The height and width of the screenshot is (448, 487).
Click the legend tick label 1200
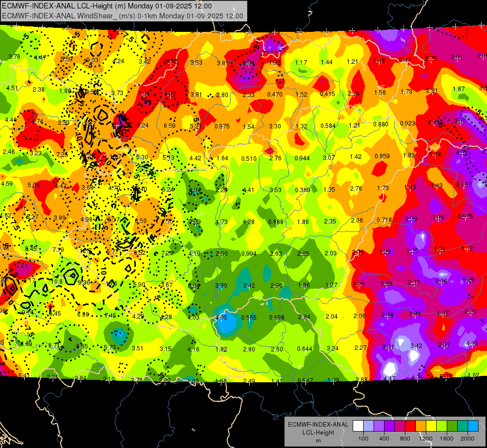pyautogui.click(x=425, y=439)
